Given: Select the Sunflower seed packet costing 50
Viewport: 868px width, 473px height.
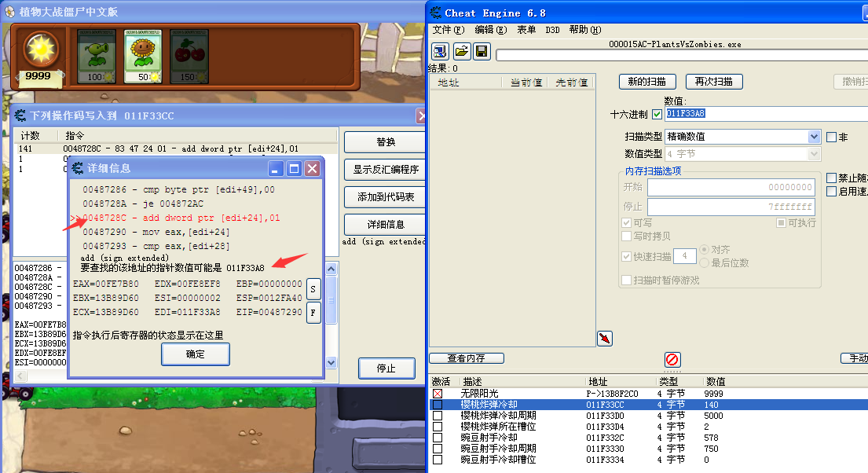Looking at the screenshot, I should (143, 57).
